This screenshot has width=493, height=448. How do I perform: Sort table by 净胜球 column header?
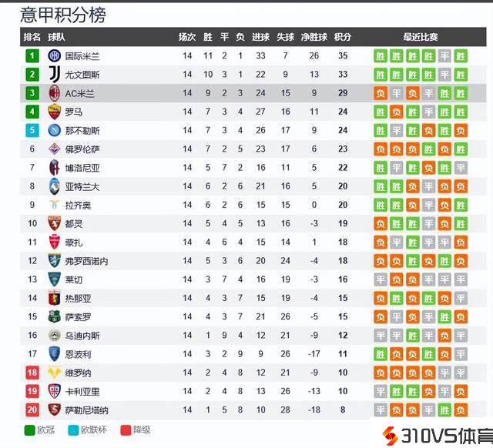point(314,37)
